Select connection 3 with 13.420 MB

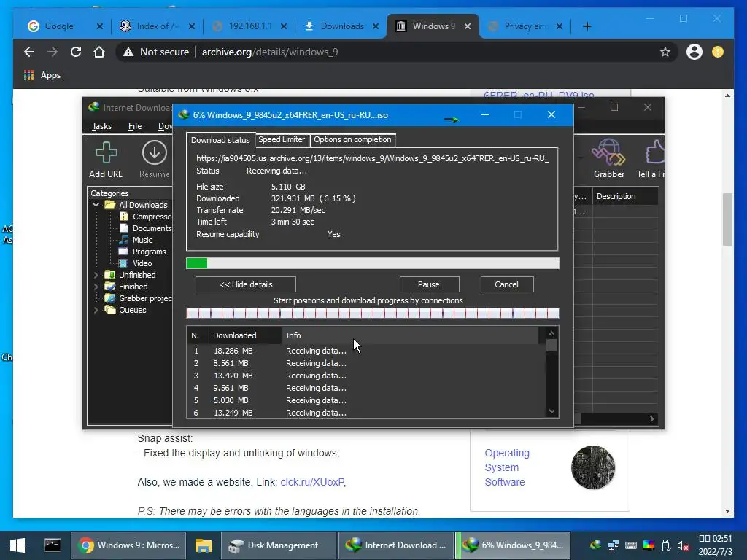tap(366, 376)
